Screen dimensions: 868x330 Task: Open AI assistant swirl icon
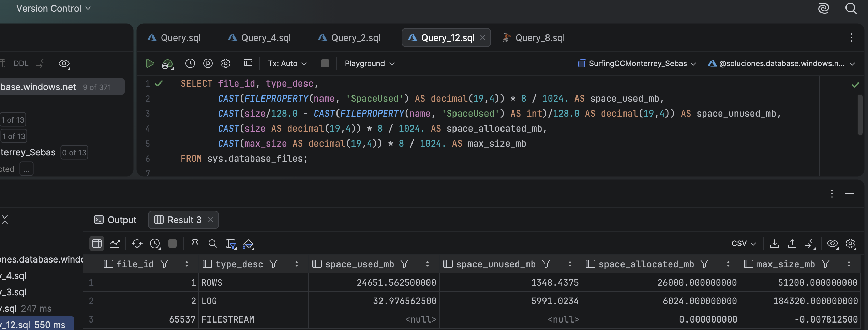coord(823,8)
